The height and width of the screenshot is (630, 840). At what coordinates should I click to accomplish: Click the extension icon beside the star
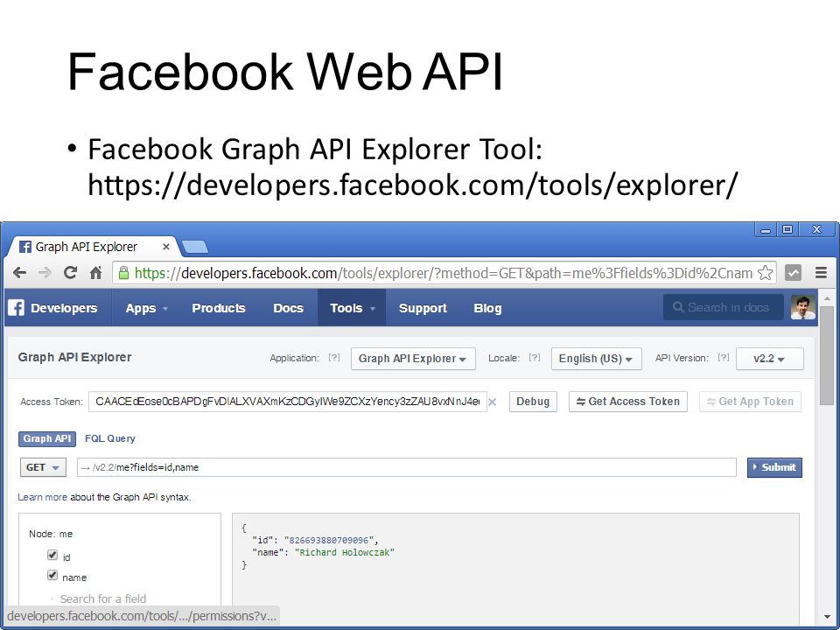click(x=794, y=273)
